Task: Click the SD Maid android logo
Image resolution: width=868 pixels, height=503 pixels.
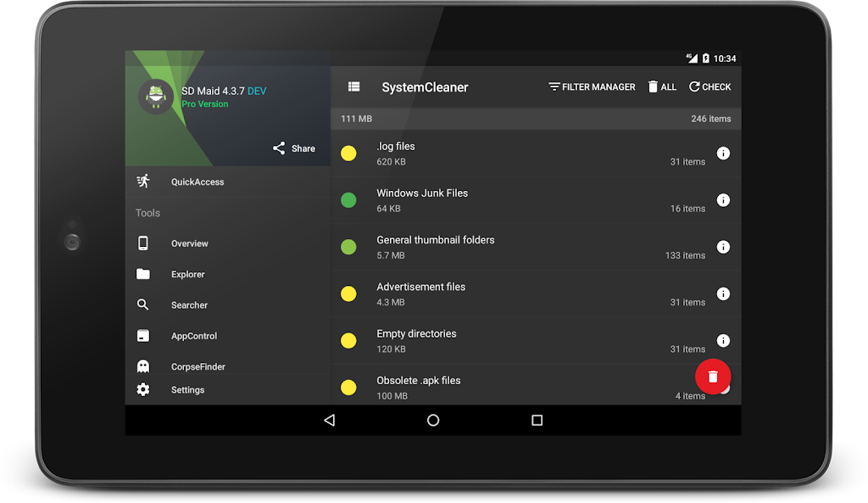Action: point(155,97)
